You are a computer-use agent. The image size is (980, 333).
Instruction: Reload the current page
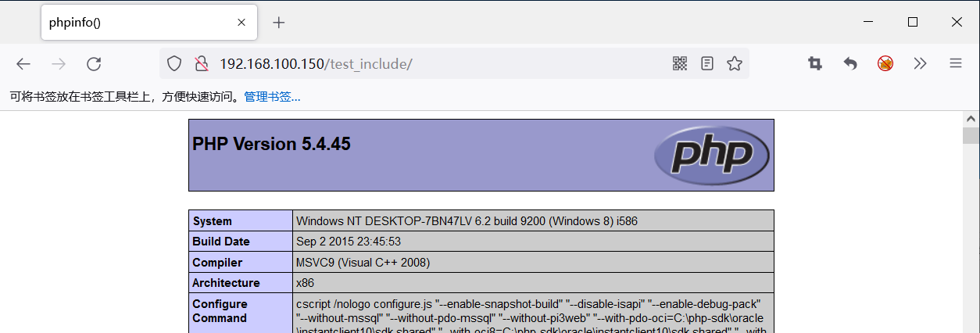pyautogui.click(x=94, y=64)
